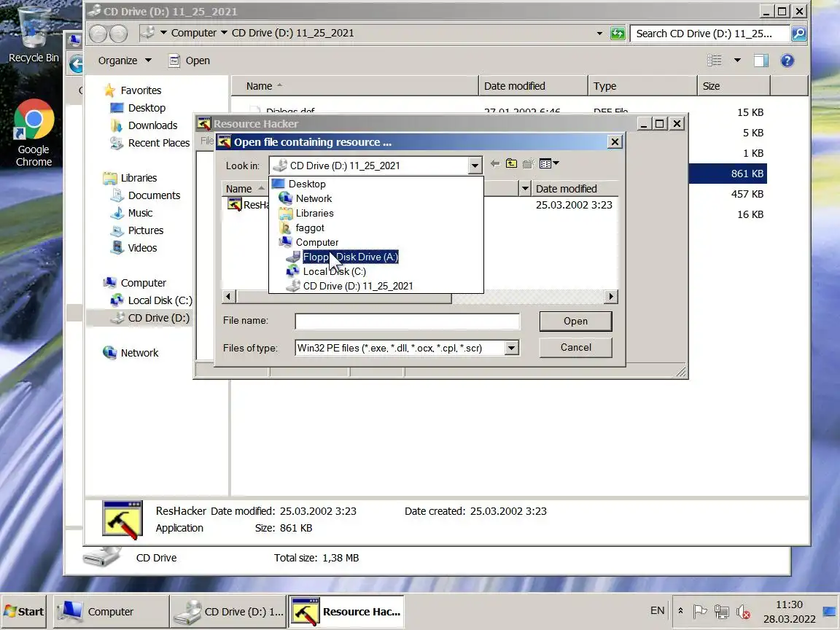Open Downloads in Explorer sidebar
Image resolution: width=840 pixels, height=630 pixels.
[152, 125]
